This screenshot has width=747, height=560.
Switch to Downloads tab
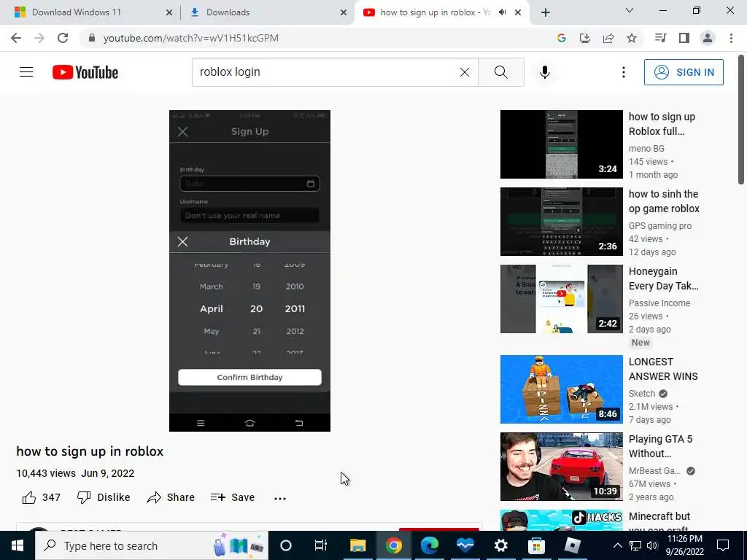coord(267,12)
